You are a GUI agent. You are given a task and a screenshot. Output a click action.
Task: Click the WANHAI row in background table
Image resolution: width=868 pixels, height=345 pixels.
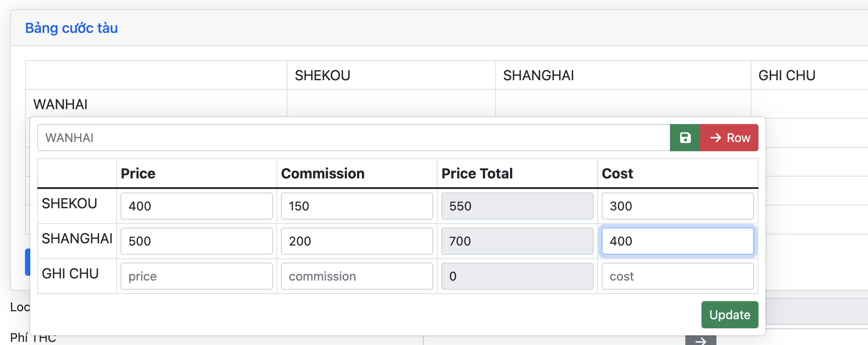(60, 104)
